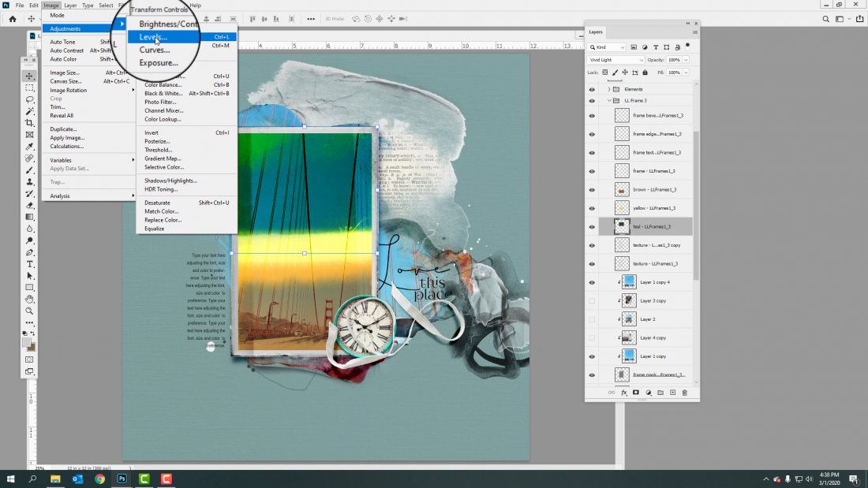Click Lock all padlock icon
This screenshot has width=868, height=488.
tap(645, 73)
